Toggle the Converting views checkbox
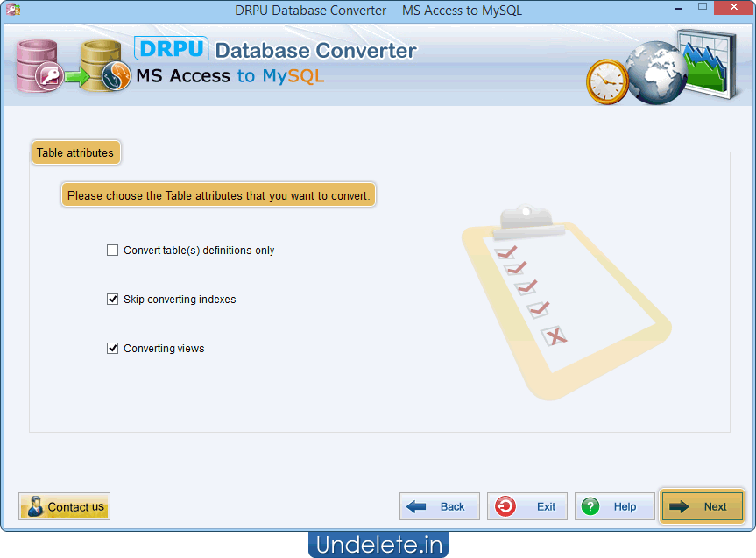The image size is (756, 558). pyautogui.click(x=112, y=349)
